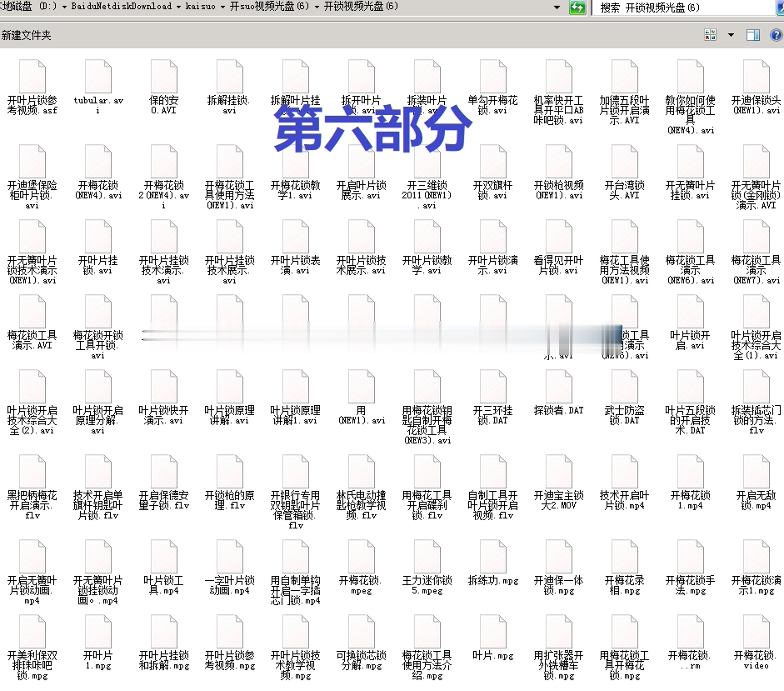
Task: Select the file 开锁枪的原理.flv
Action: point(229,483)
